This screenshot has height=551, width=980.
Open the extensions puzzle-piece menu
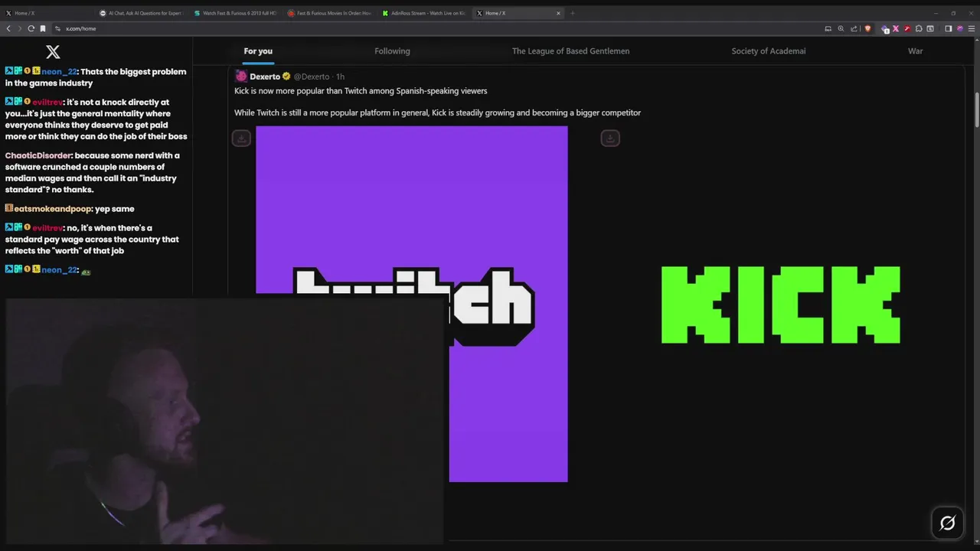click(919, 28)
